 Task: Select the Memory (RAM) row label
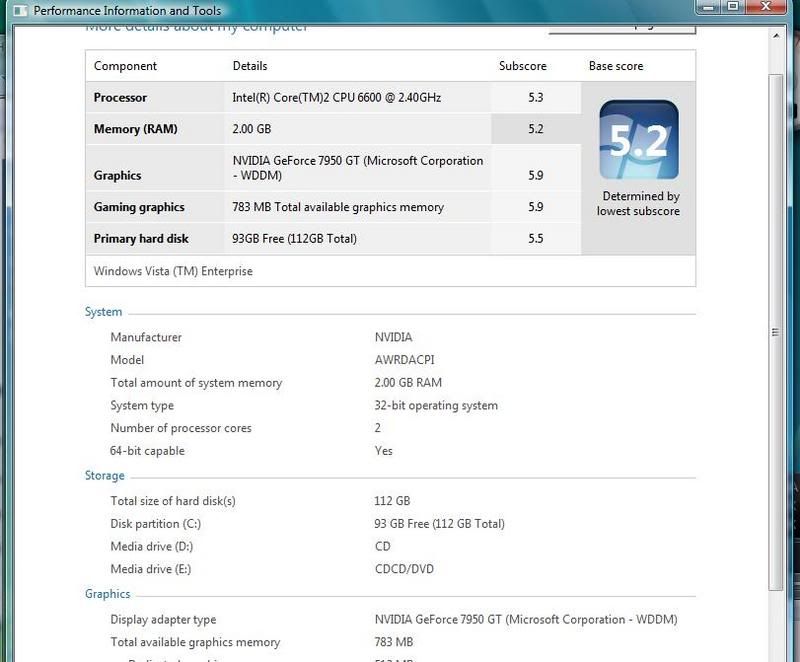tap(136, 129)
